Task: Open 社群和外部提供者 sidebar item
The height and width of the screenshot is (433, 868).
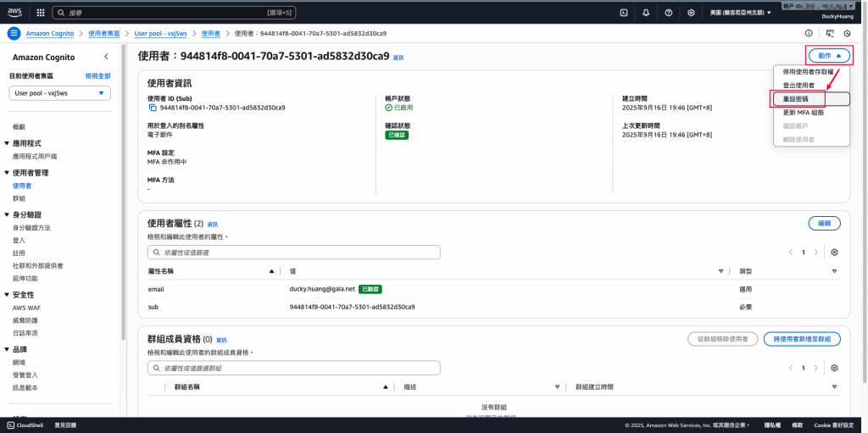Action: tap(37, 265)
